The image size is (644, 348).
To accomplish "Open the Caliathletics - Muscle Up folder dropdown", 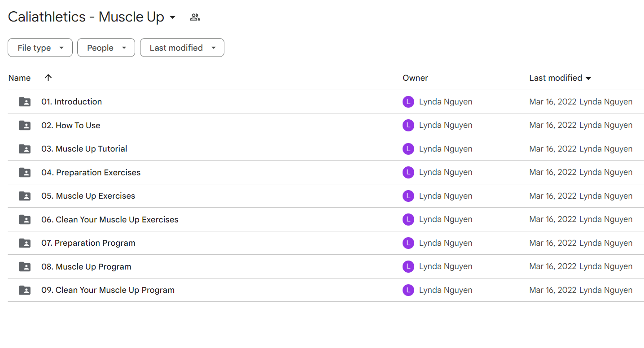I will 172,18.
